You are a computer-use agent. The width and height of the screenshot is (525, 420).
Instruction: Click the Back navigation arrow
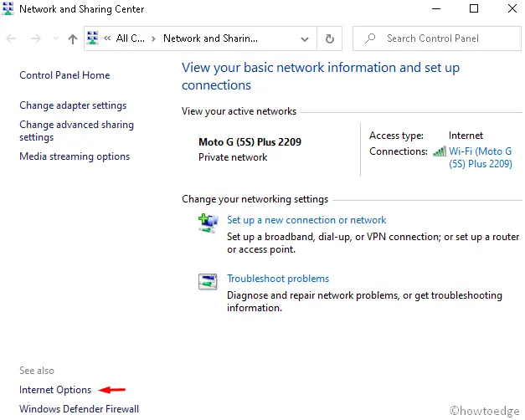click(x=11, y=38)
